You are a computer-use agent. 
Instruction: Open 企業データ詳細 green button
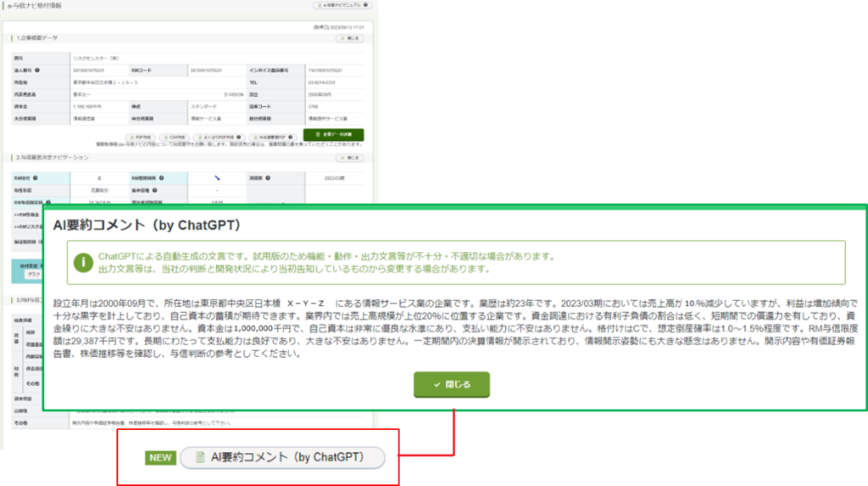pos(333,135)
